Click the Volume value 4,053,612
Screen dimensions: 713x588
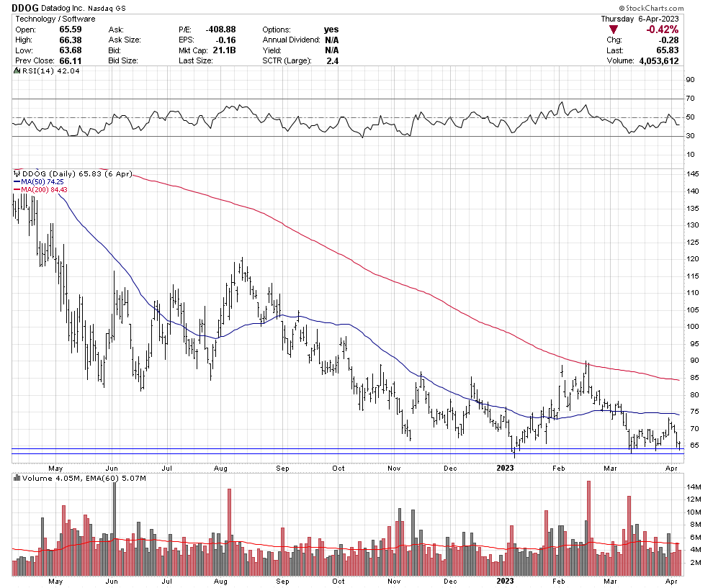tap(659, 60)
